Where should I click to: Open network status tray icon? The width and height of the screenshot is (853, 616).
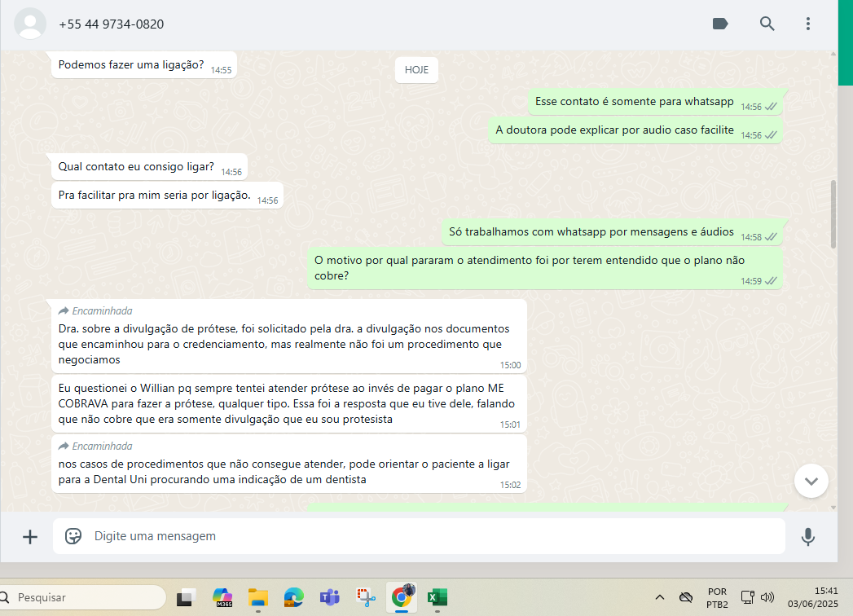[x=747, y=597]
